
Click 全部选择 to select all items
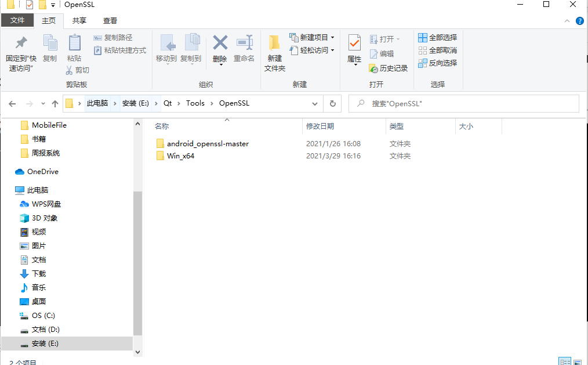[x=437, y=37]
